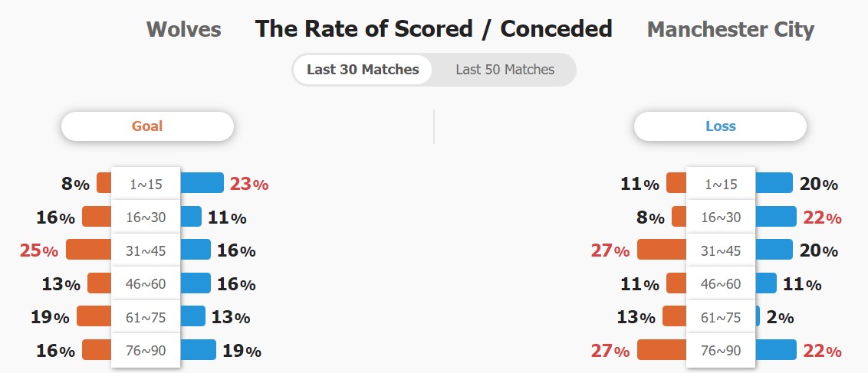Click Loss section 46~60 minute label

(x=721, y=284)
